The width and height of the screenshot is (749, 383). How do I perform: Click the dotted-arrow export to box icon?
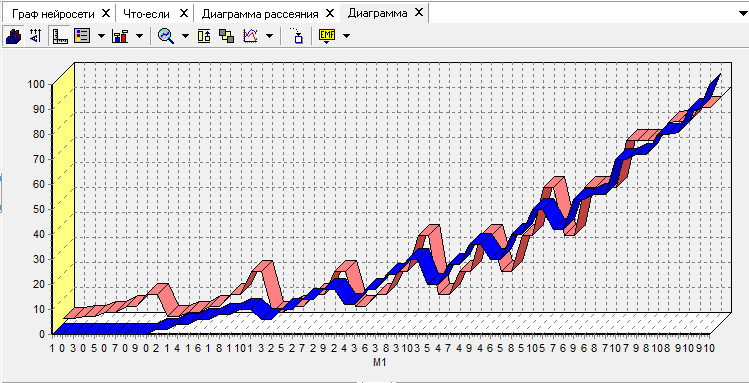[297, 36]
